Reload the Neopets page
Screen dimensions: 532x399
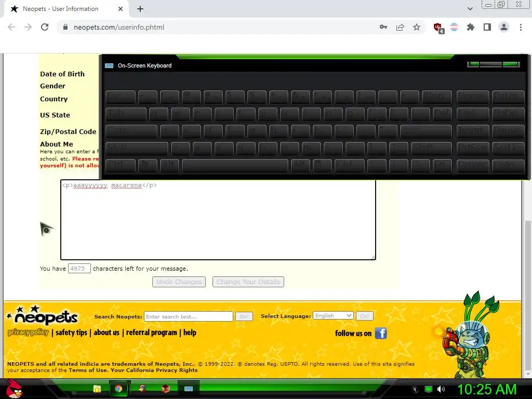(45, 27)
